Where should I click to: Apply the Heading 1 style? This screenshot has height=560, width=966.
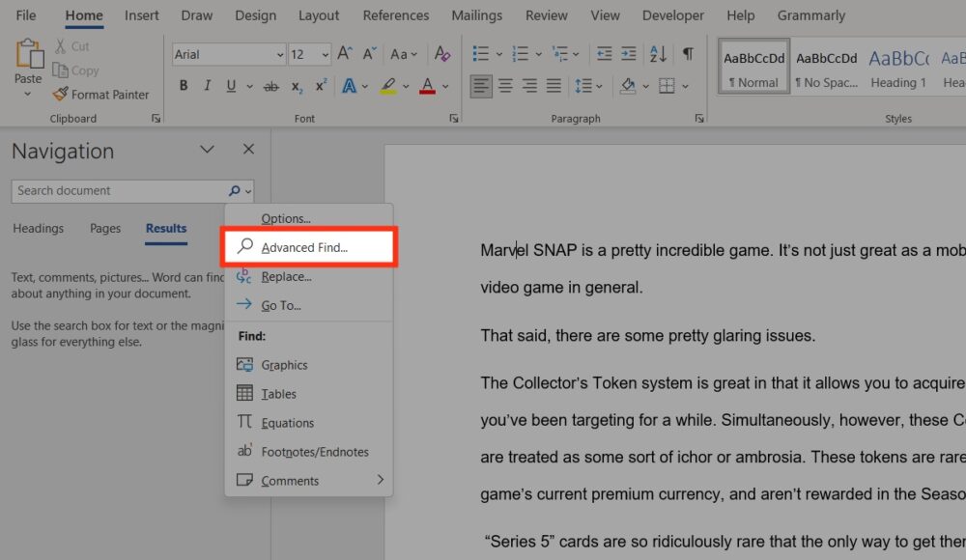point(898,66)
